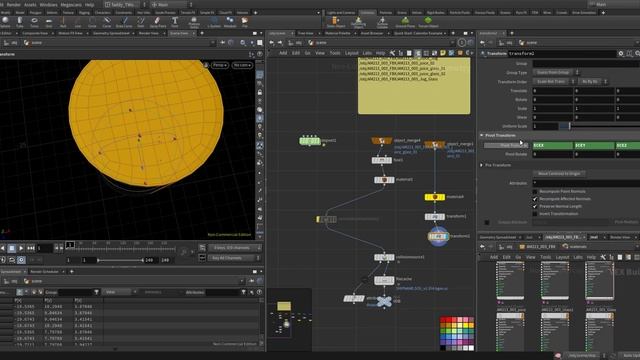The width and height of the screenshot is (640, 360).
Task: Open the desktop selector dropdown in menu bar
Action: pyautogui.click(x=124, y=4)
